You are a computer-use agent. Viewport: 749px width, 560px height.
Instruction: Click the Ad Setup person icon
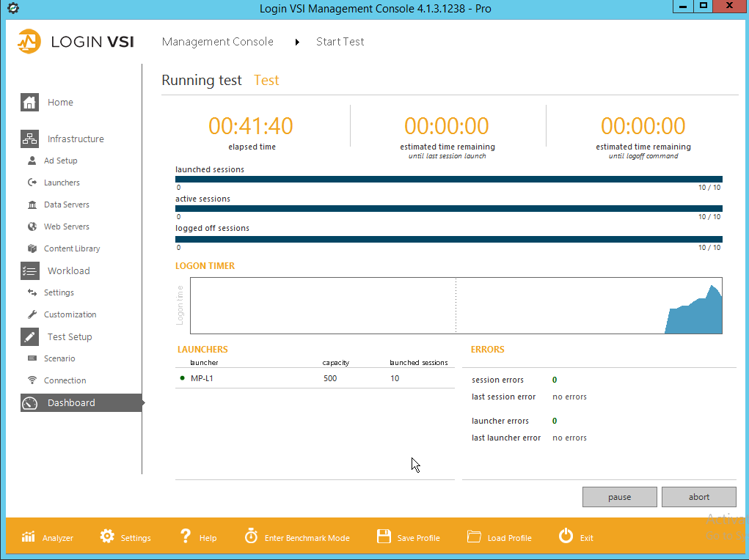[32, 161]
